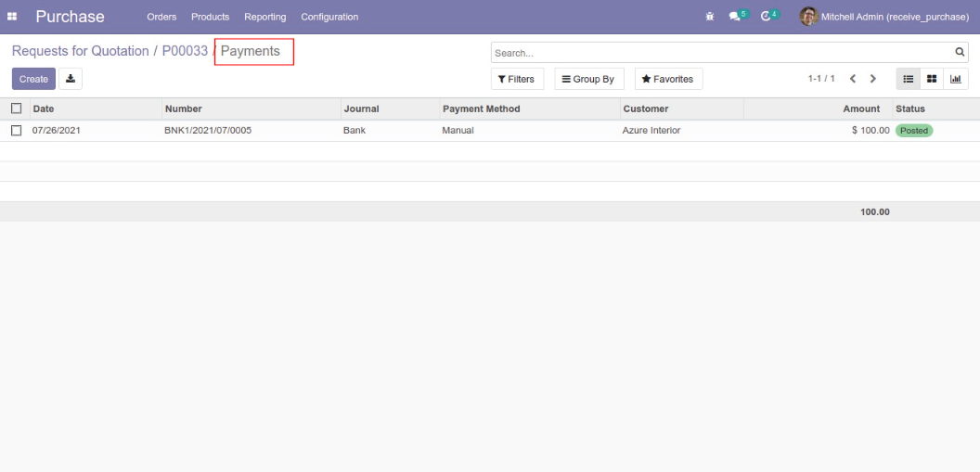The height and width of the screenshot is (472, 980).
Task: Click the search magnifier icon
Action: pyautogui.click(x=960, y=53)
